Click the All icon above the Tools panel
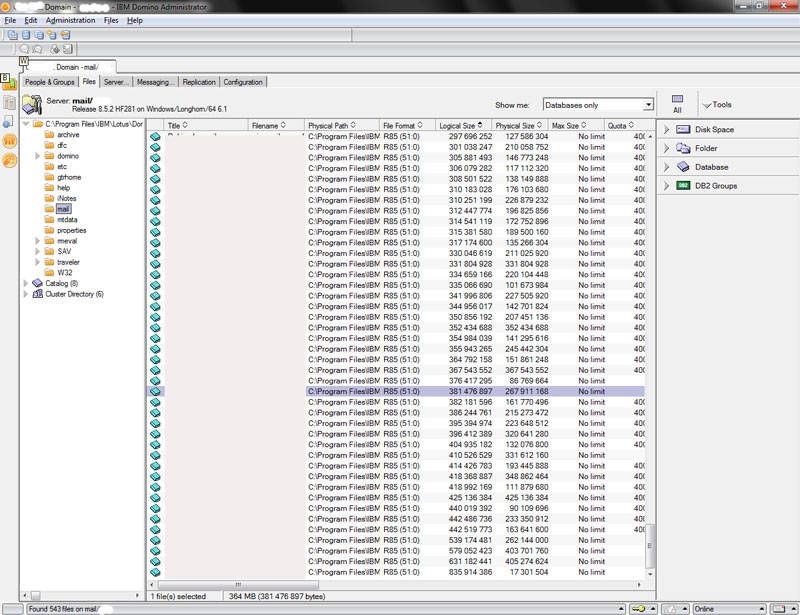This screenshot has height=615, width=800. [677, 104]
